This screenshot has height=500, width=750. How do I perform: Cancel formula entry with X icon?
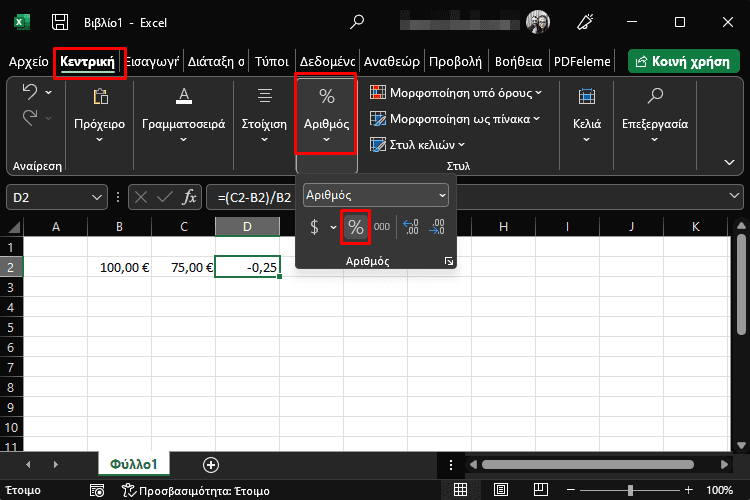(141, 197)
